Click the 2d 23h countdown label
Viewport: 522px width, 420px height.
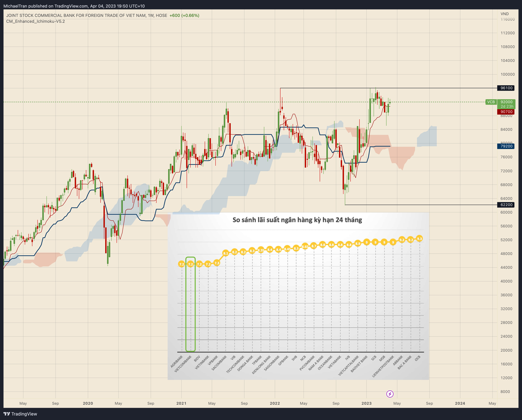[507, 106]
